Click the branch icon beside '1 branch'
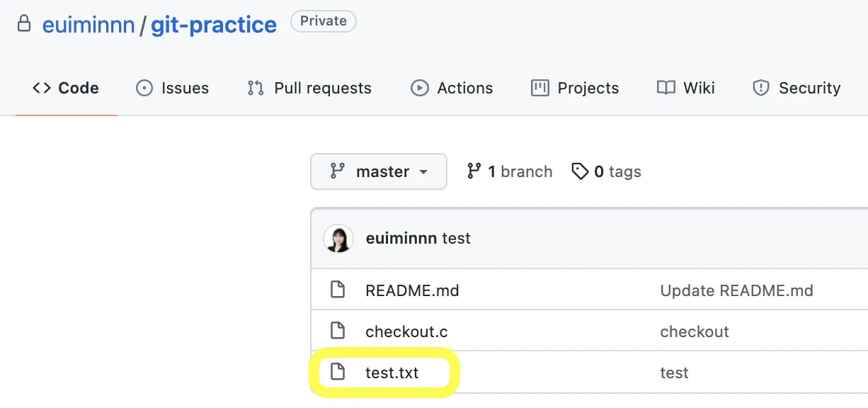The width and height of the screenshot is (868, 408). coord(474,171)
